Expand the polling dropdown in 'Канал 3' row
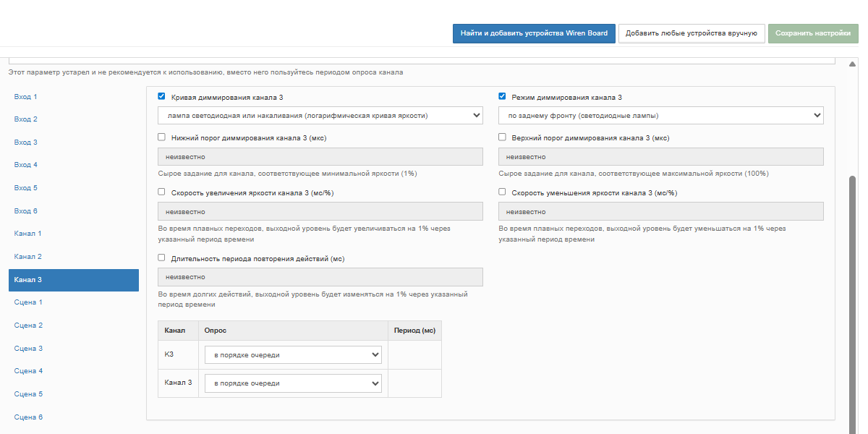 click(293, 383)
